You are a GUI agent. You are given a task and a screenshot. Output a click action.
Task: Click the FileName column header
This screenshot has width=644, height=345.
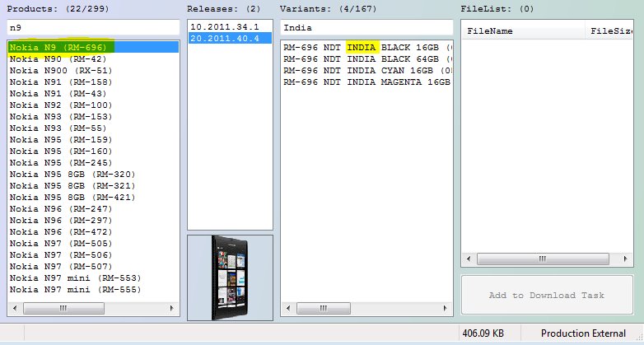(x=523, y=30)
